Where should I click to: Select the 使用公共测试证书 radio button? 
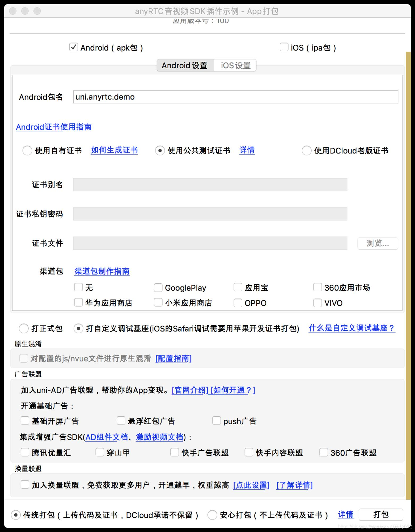pos(160,151)
